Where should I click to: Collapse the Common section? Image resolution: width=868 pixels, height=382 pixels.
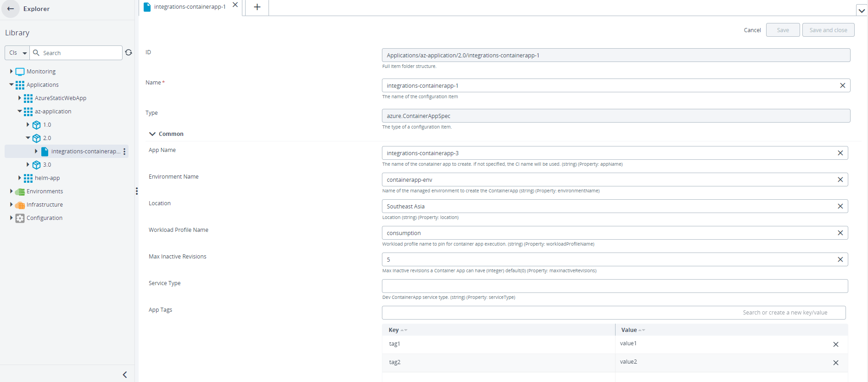(x=152, y=134)
